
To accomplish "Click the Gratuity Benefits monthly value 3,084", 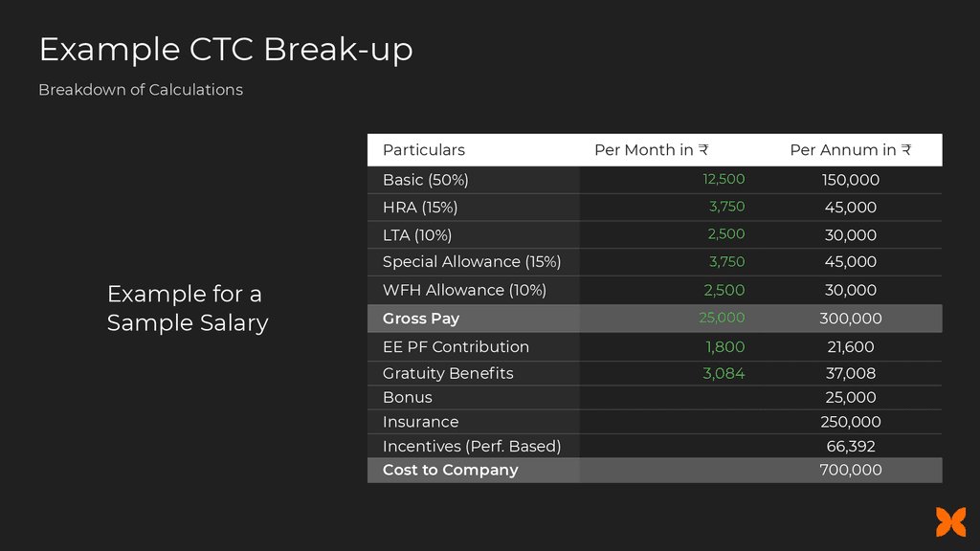I will [x=723, y=374].
